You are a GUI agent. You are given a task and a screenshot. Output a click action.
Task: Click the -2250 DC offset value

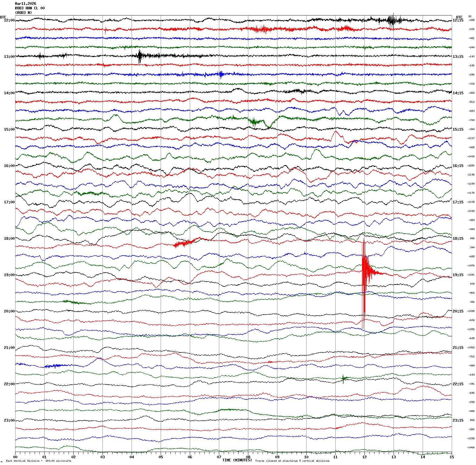471,166
